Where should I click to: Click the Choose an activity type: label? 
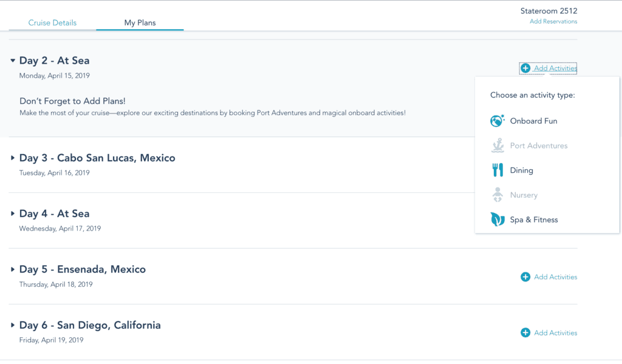(x=532, y=95)
